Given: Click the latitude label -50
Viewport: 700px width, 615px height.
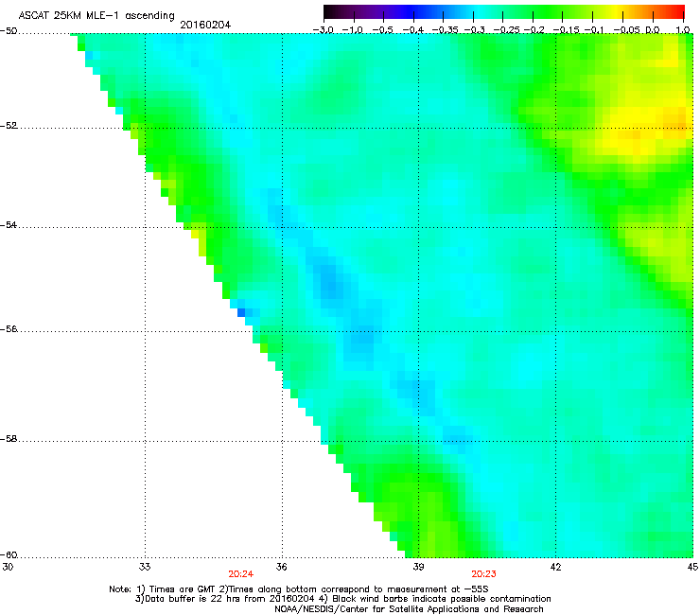Looking at the screenshot, I should (9, 31).
